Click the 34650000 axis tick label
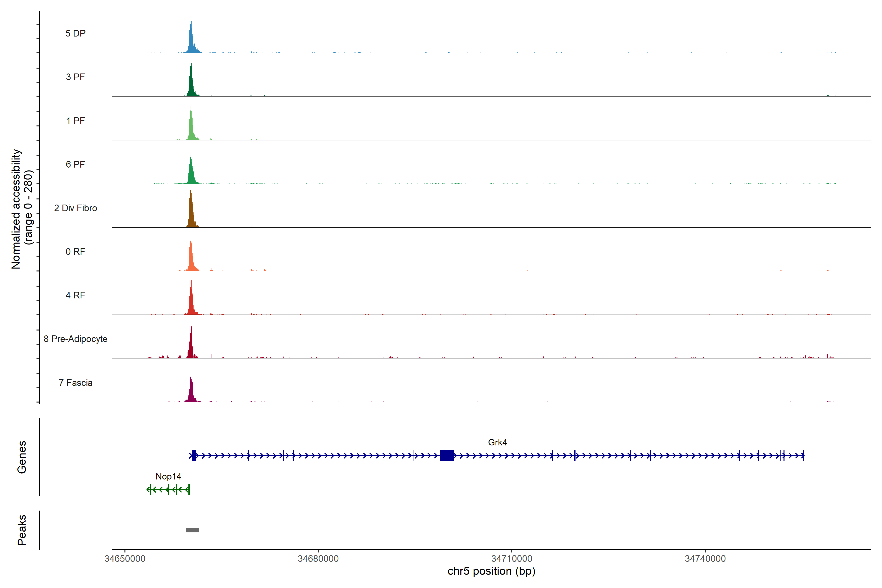The width and height of the screenshot is (882, 588). (125, 558)
